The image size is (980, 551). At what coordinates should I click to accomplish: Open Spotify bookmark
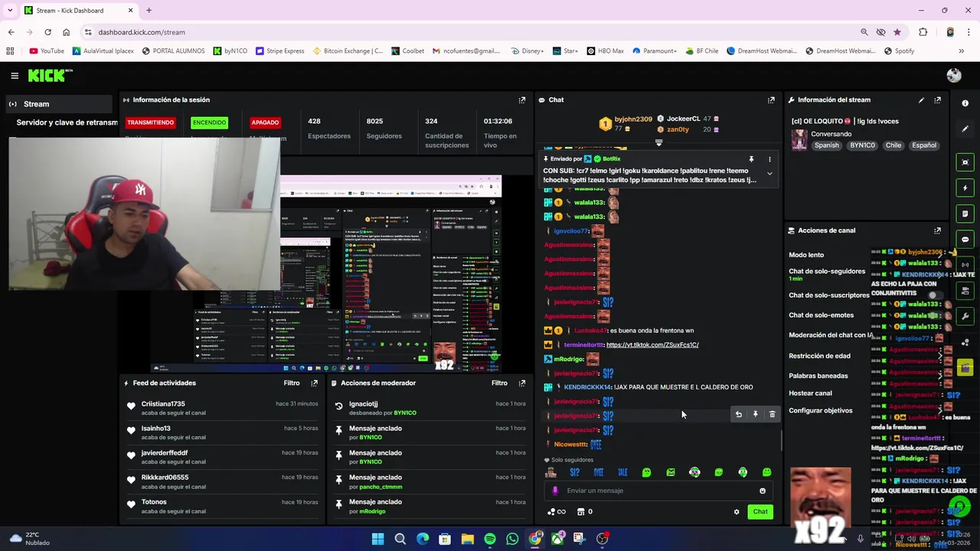coord(899,51)
